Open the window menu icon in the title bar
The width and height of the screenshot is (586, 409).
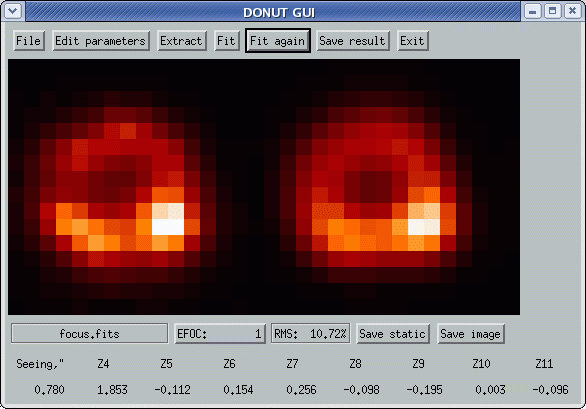[x=13, y=11]
